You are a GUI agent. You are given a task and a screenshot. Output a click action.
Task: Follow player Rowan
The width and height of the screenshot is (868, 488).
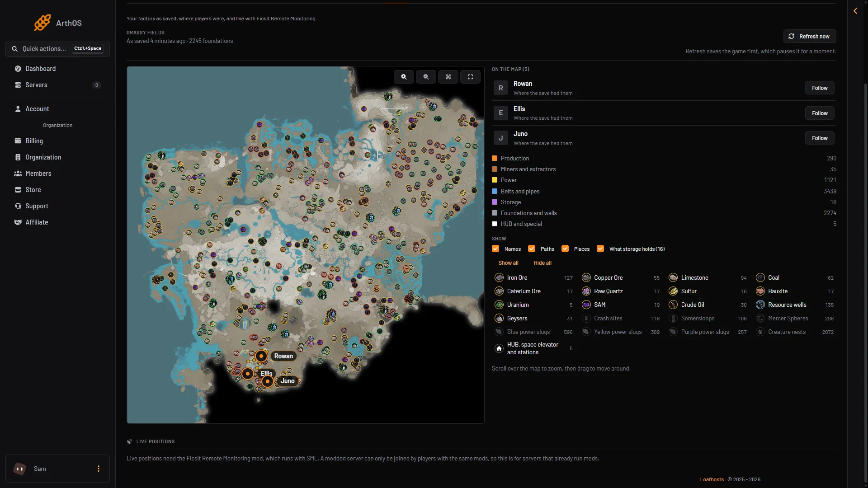tap(820, 88)
